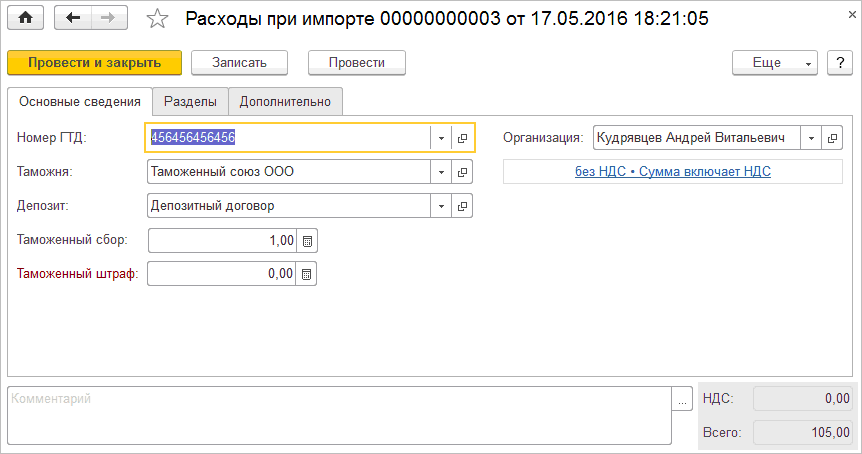Click the Записать button
The image size is (862, 454).
coord(239,62)
